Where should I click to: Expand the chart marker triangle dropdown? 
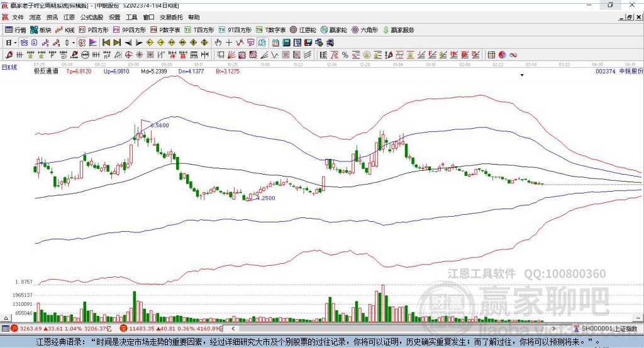tap(522, 75)
